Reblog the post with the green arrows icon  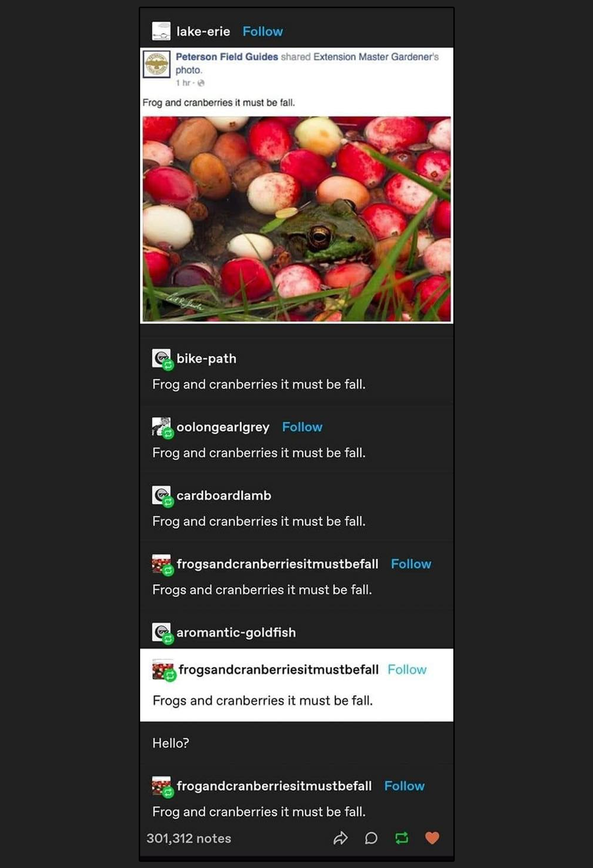coord(402,838)
